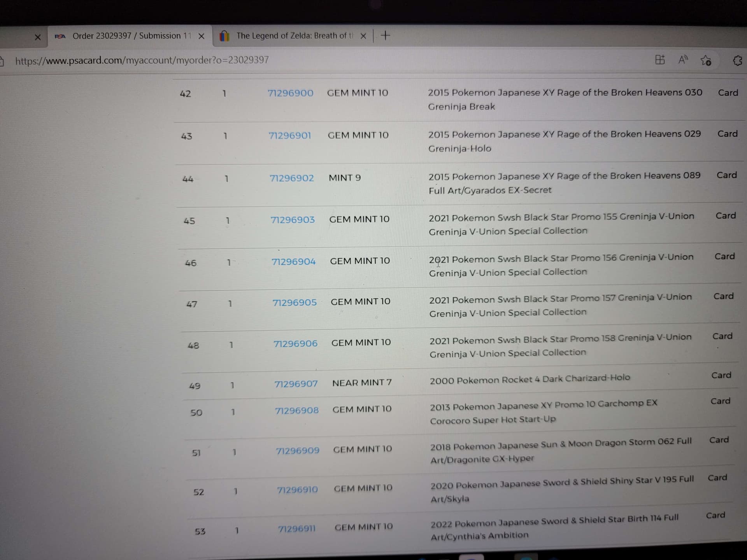Click the psacard.com address bar URL
The height and width of the screenshot is (560, 747).
142,60
